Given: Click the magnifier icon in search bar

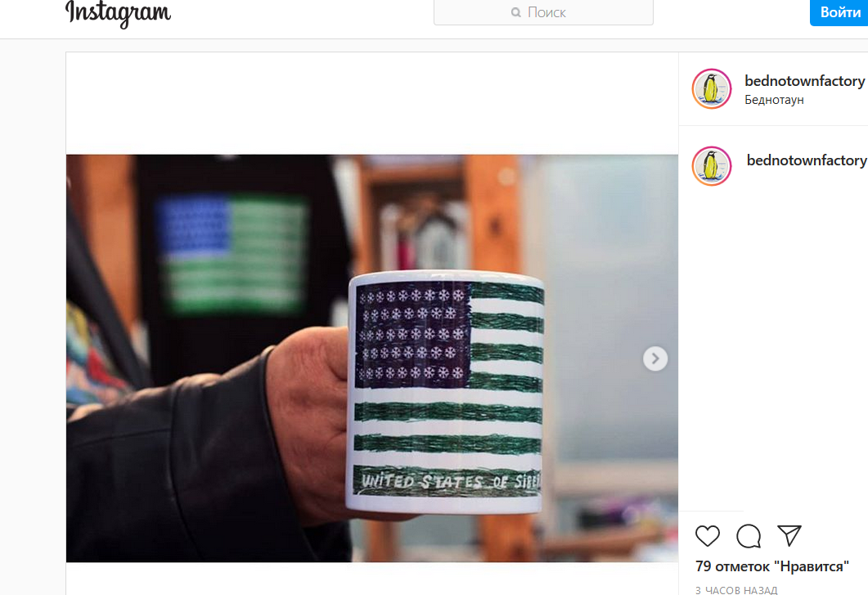Looking at the screenshot, I should pyautogui.click(x=516, y=12).
